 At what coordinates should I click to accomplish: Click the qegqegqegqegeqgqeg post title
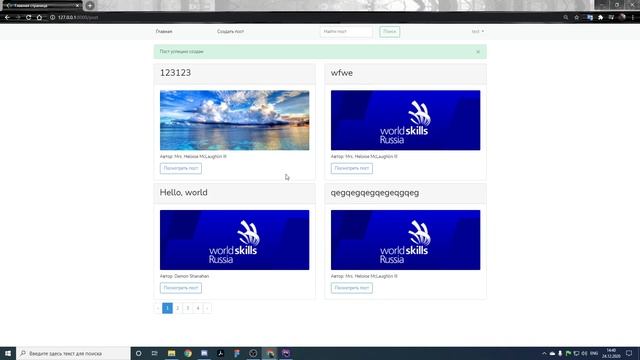pos(375,193)
